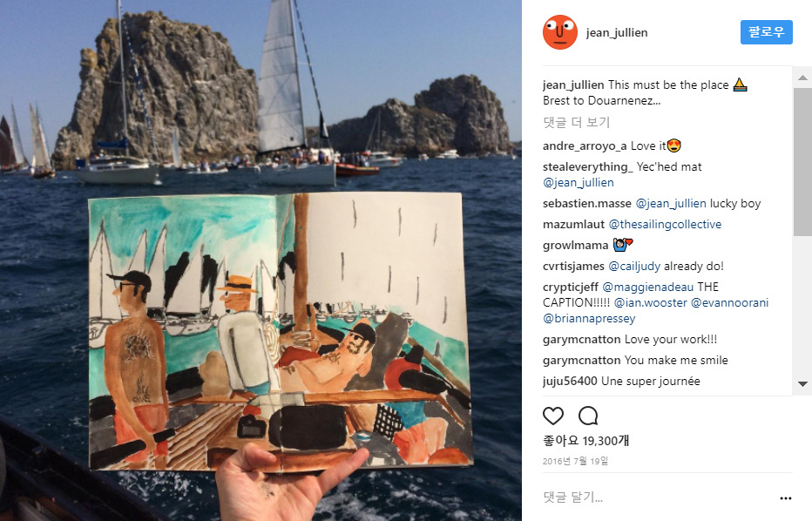Open the jean_jullien username in the header
This screenshot has width=812, height=521.
pyautogui.click(x=617, y=32)
